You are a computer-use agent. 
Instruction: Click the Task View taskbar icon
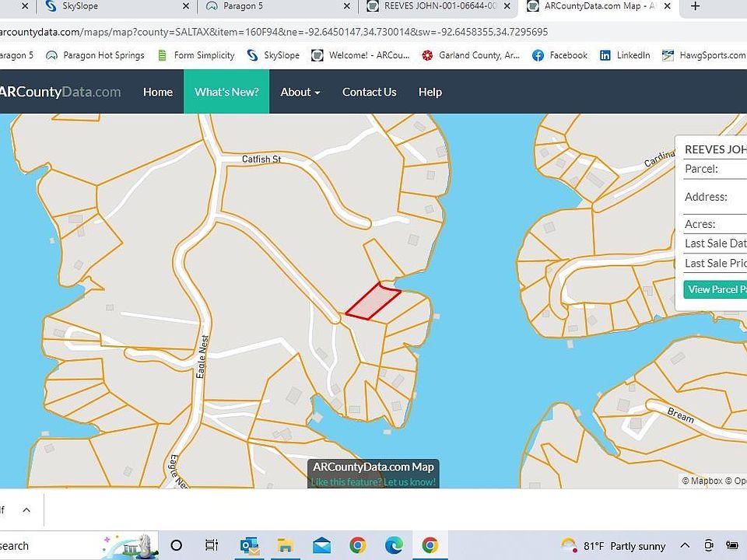211,545
